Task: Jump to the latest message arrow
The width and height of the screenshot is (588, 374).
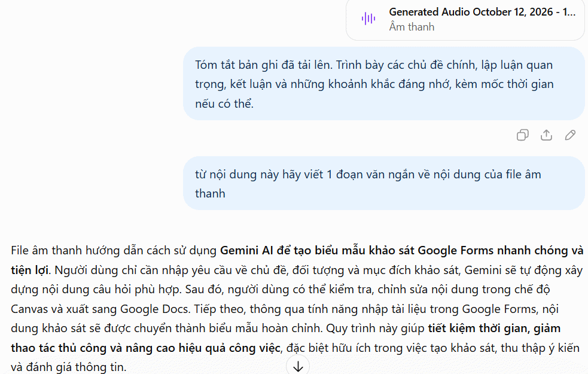Action: pyautogui.click(x=298, y=366)
